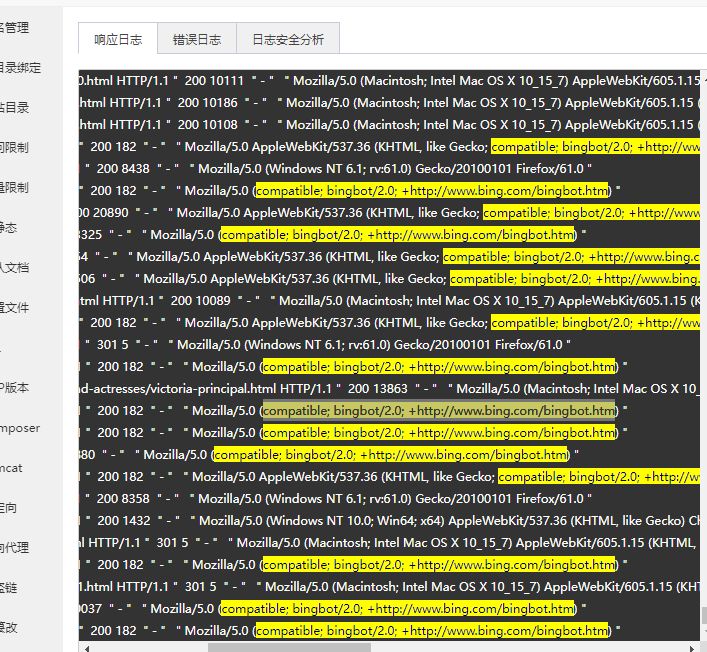The image size is (707, 652).
Task: Click the log line containing '20890'
Action: 390,213
